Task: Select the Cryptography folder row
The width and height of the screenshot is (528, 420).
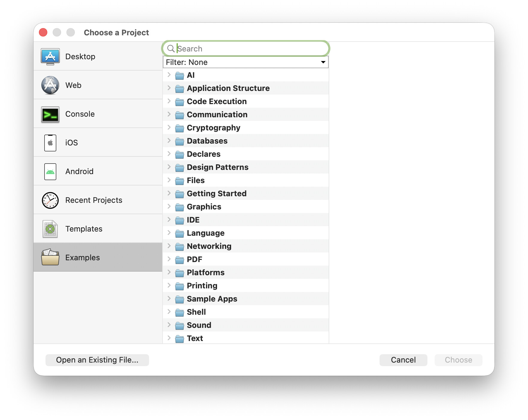Action: (213, 128)
